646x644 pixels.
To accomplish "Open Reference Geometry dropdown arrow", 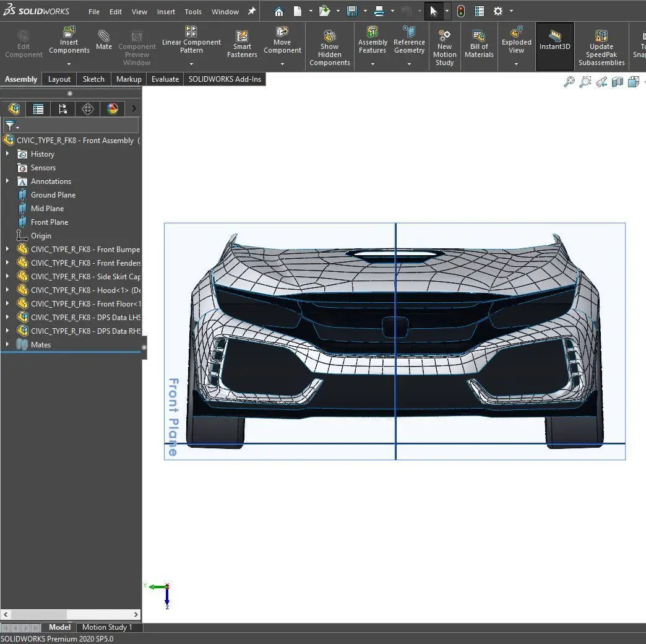I will coord(409,64).
